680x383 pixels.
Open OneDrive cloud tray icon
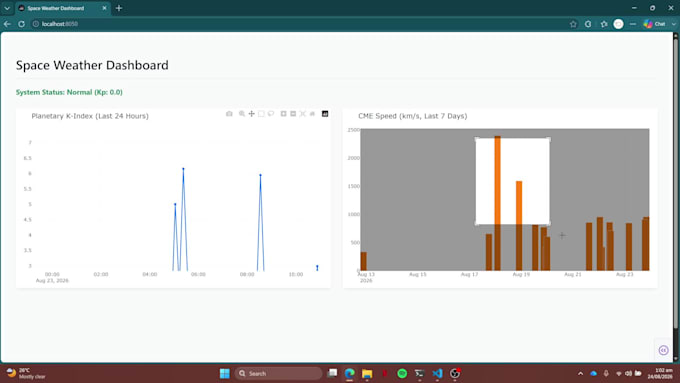tap(593, 373)
